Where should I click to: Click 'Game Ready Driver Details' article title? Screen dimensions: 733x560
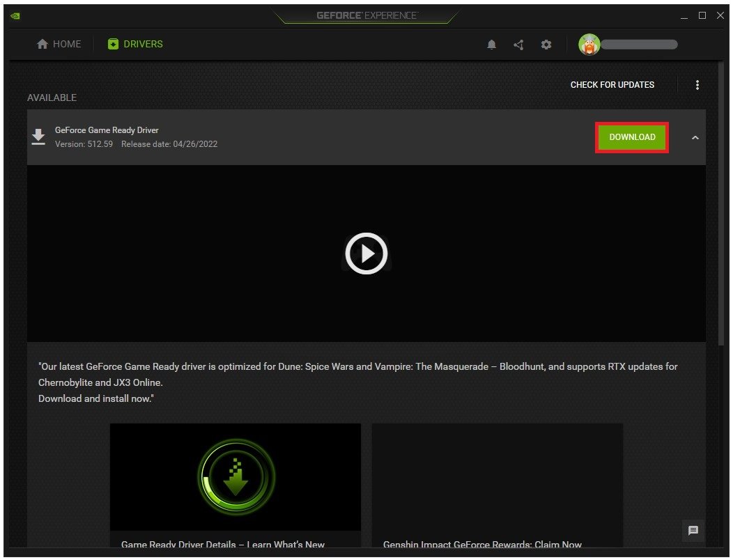coord(223,545)
